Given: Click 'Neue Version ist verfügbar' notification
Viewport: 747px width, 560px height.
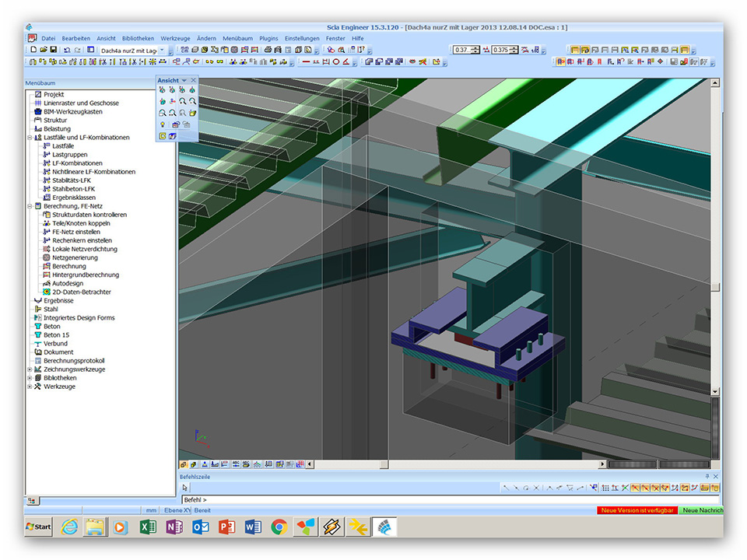Looking at the screenshot, I should (637, 510).
